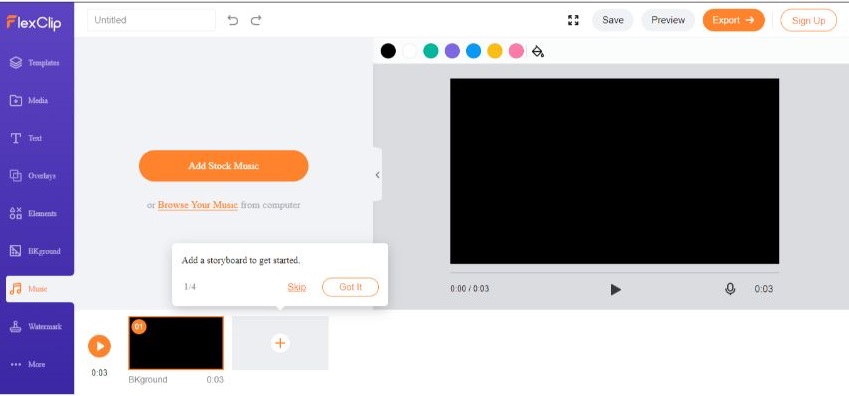This screenshot has height=396, width=849.
Task: Click the 0:03 duration under storyboard
Action: 215,380
